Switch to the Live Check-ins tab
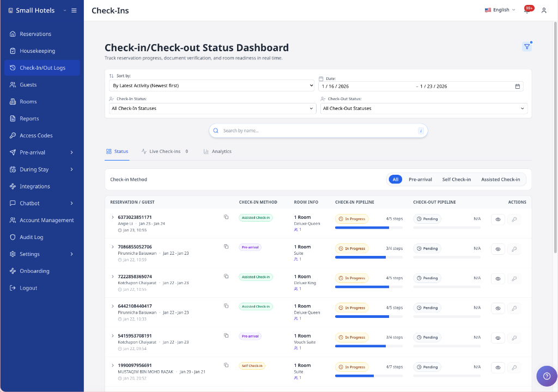Screen dimensions: 558x392 [163, 151]
